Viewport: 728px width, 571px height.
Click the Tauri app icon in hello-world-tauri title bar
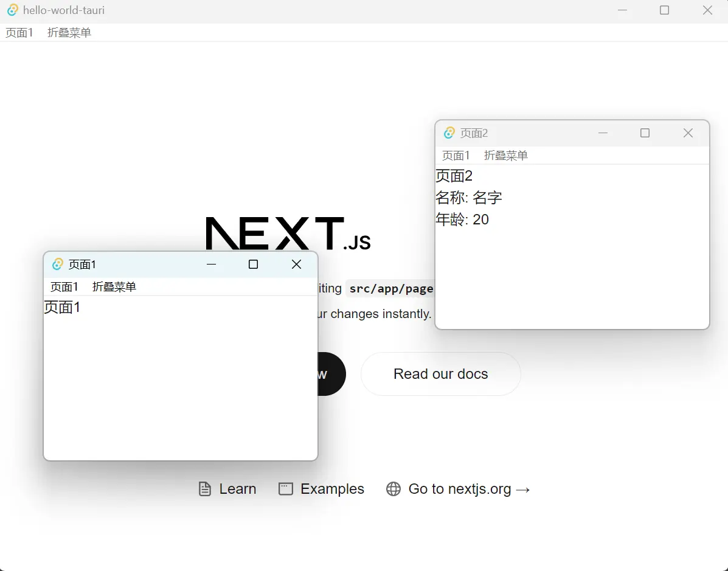coord(13,10)
